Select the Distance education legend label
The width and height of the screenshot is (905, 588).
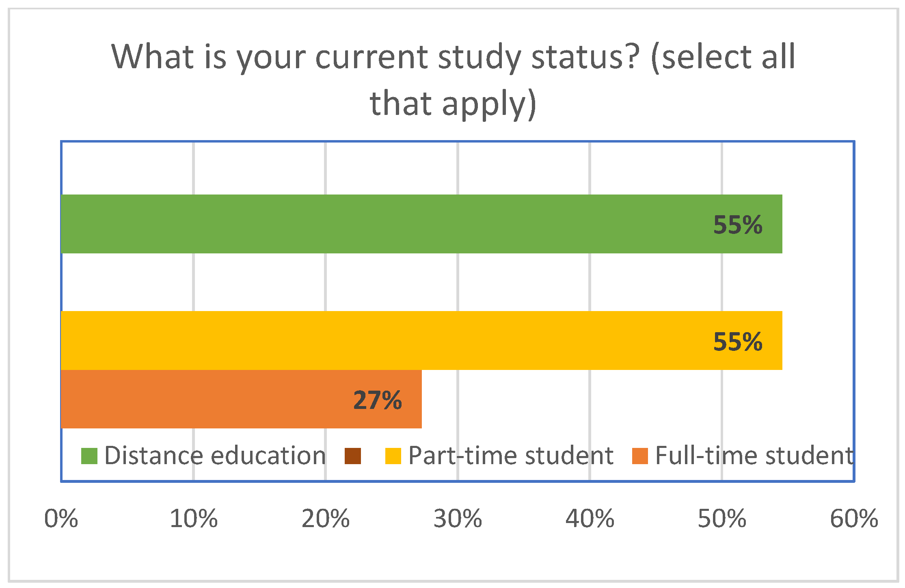[215, 456]
